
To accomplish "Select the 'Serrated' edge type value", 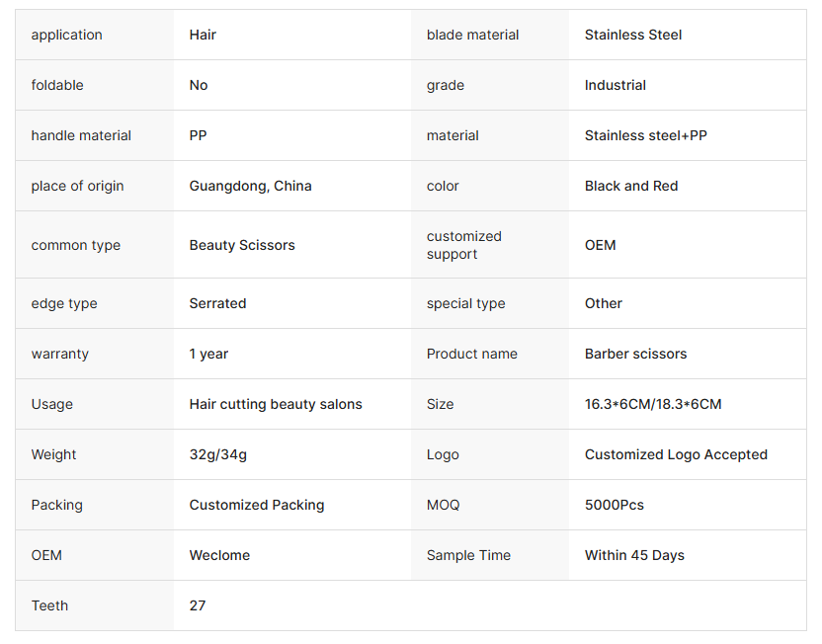I will [x=217, y=303].
